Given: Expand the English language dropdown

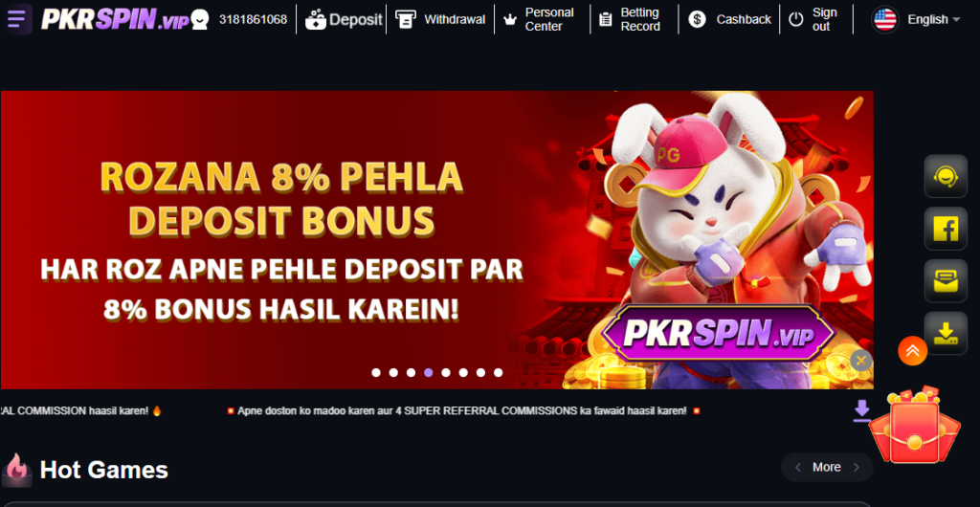Looking at the screenshot, I should click(916, 19).
